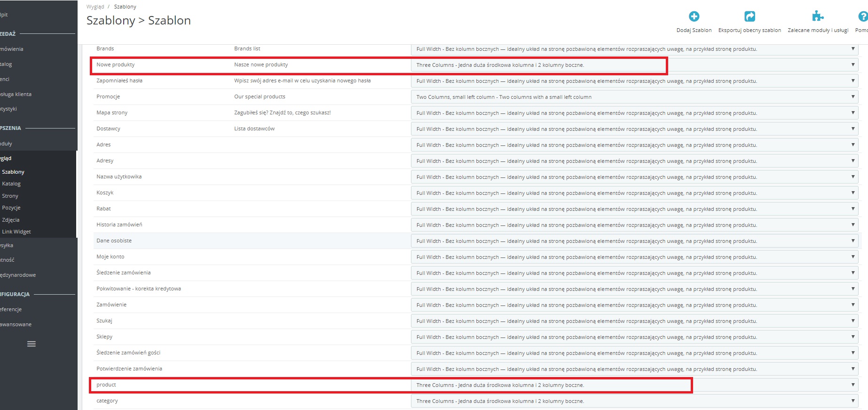Open Zalecane moduły i usługi puzzle icon
Viewport: 868px width, 410px height.
point(818,16)
